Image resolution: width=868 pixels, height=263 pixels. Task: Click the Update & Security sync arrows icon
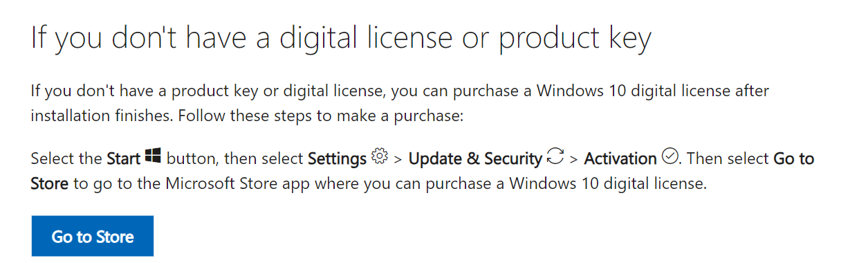(x=555, y=157)
